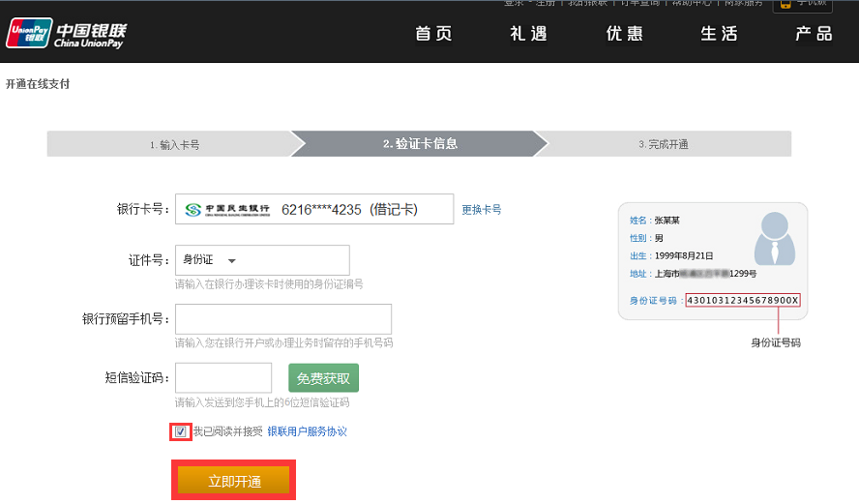Select step 3 完成开通
Screen dimensions: 859x504
(x=664, y=144)
